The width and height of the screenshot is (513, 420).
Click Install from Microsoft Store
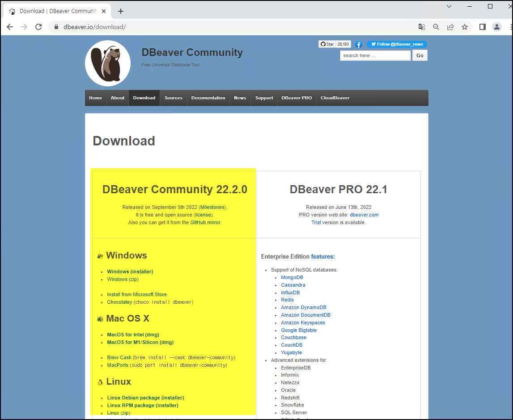[x=137, y=294]
